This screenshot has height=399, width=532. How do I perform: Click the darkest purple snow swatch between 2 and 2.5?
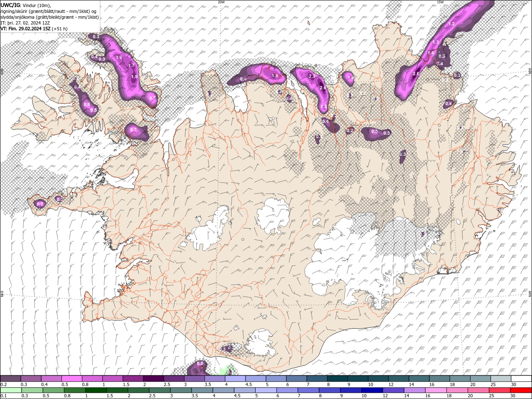(x=153, y=379)
